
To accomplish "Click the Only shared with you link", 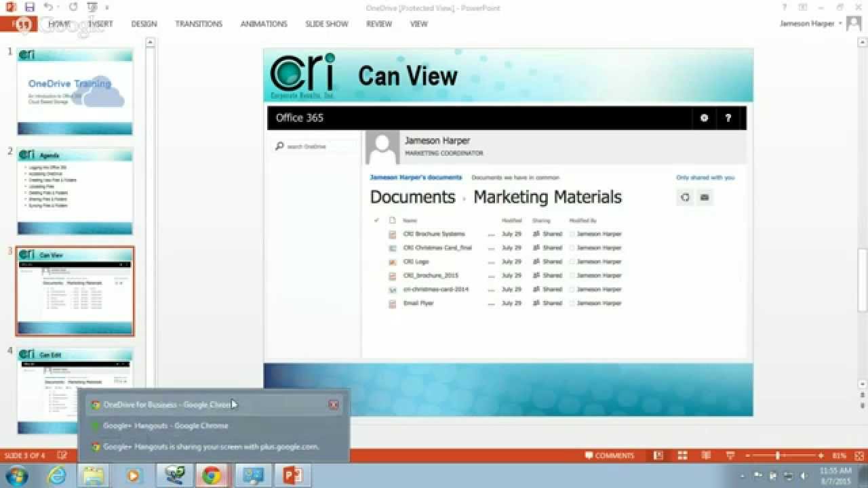I will tap(705, 178).
